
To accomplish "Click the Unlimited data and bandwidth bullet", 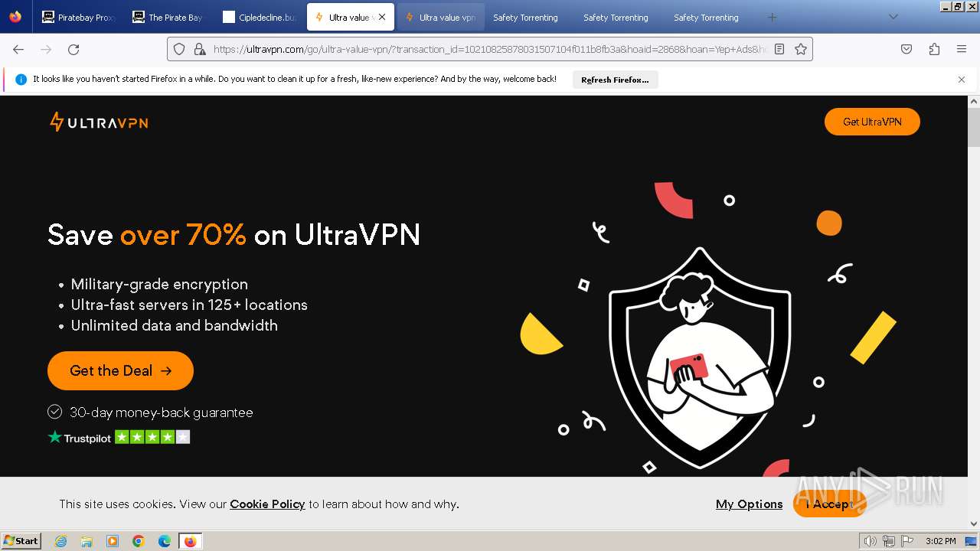I will pyautogui.click(x=175, y=325).
